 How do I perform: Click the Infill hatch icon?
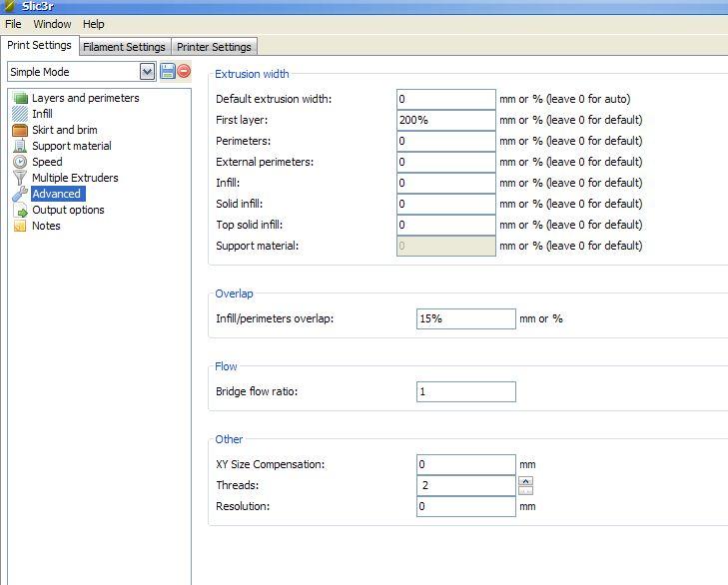[x=20, y=114]
